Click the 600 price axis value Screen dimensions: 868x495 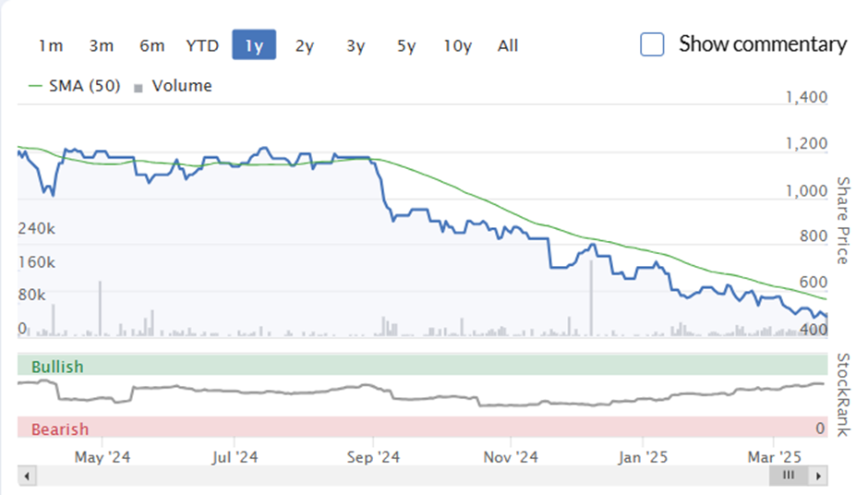[814, 283]
